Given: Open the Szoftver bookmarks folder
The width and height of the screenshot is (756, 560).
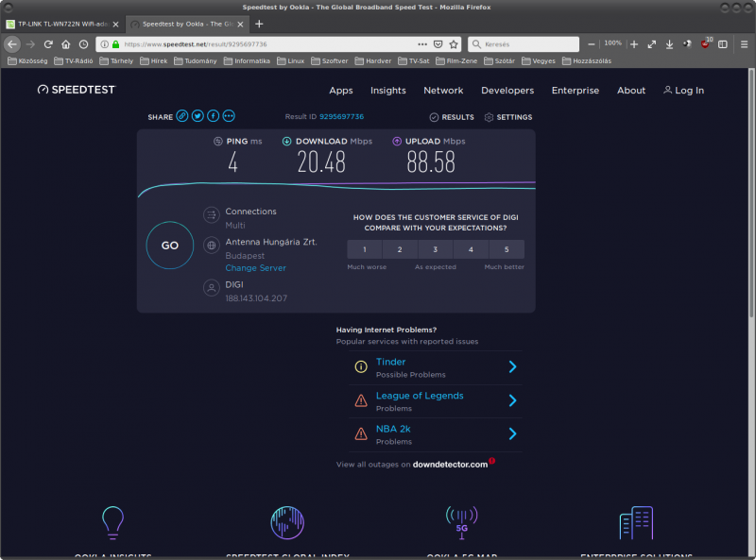Looking at the screenshot, I should (x=329, y=60).
